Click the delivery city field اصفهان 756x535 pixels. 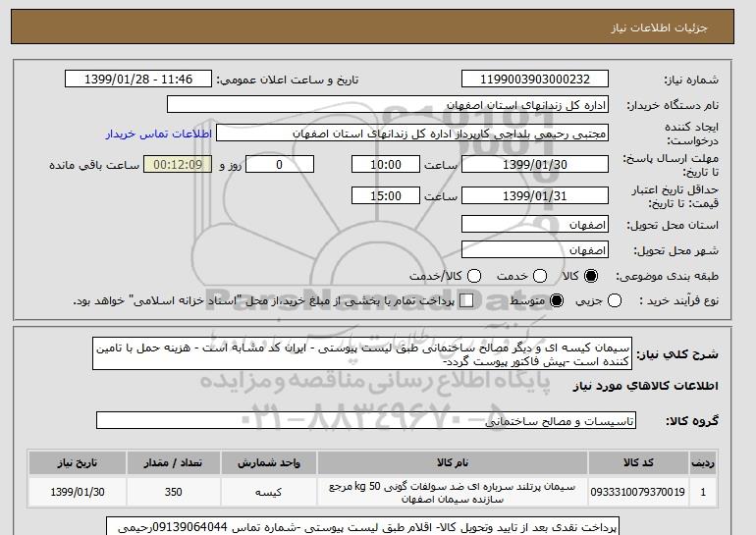point(535,249)
